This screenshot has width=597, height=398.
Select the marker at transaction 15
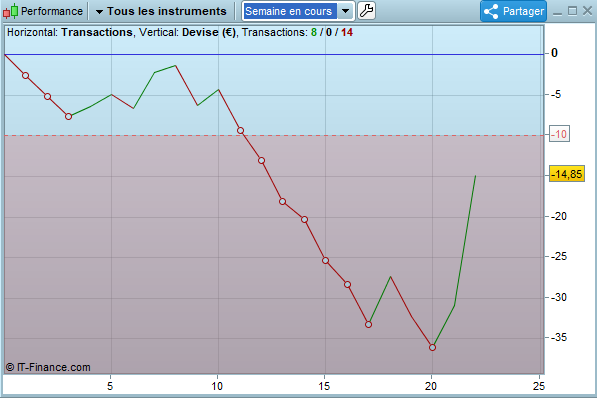click(326, 261)
